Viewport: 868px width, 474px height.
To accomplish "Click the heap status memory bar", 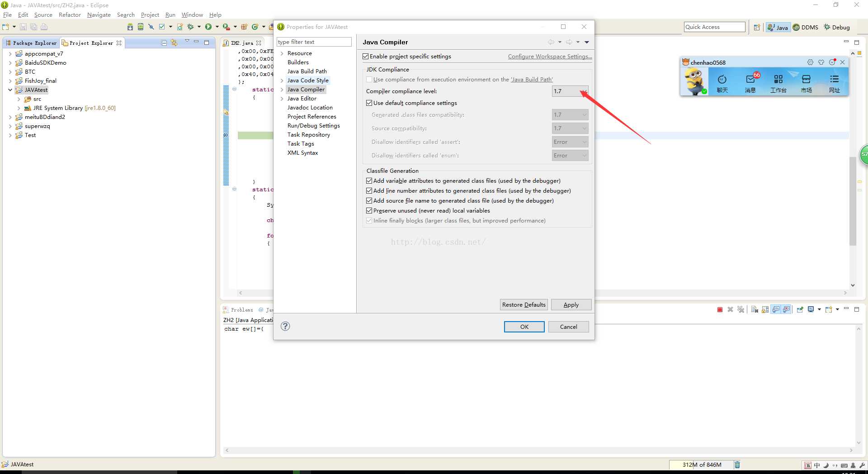I will tap(701, 465).
